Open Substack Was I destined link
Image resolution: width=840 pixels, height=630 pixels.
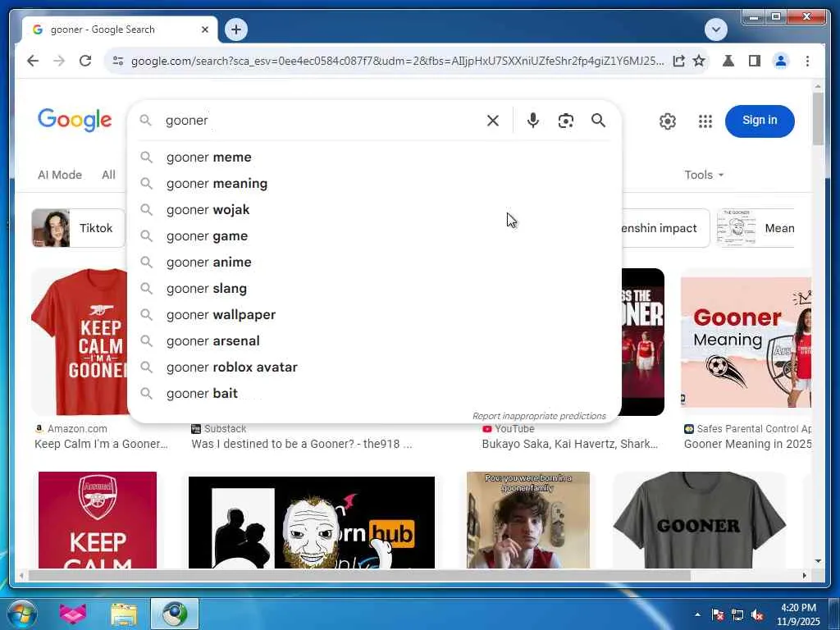coord(302,444)
